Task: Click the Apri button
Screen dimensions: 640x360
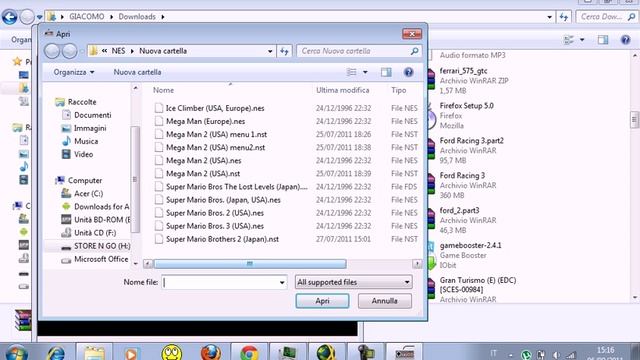Action: 322,301
